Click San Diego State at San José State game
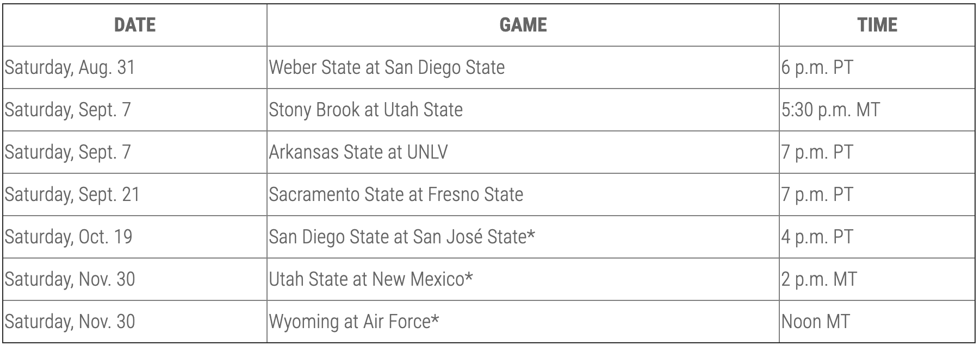The width and height of the screenshot is (980, 352). (x=402, y=237)
